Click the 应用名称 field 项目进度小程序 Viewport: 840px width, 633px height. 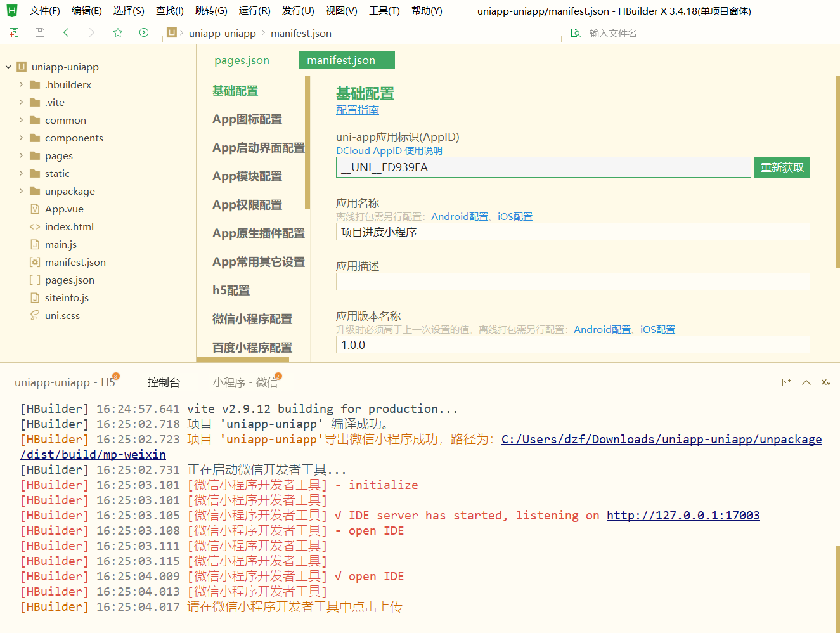pyautogui.click(x=573, y=232)
